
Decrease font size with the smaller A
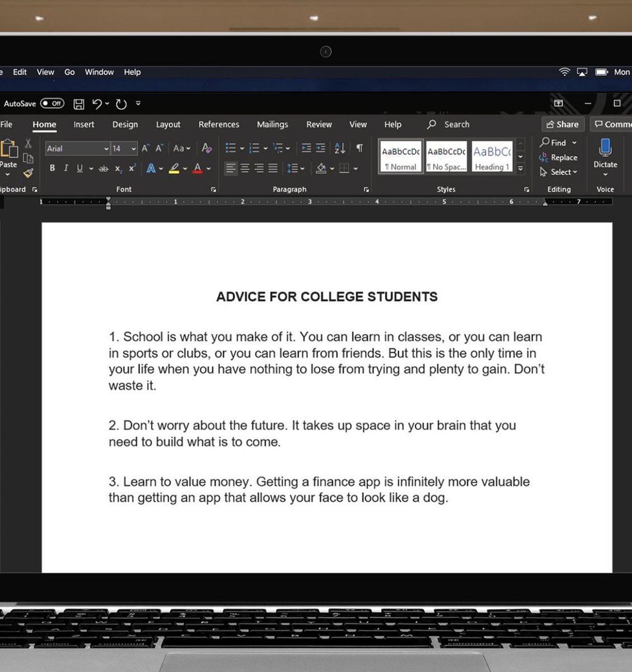(x=160, y=148)
